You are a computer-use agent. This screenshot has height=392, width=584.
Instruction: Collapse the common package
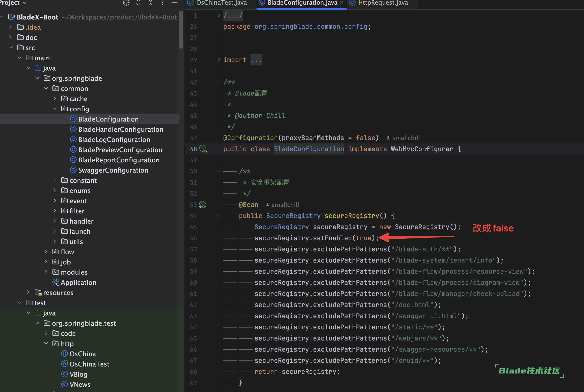(x=46, y=89)
